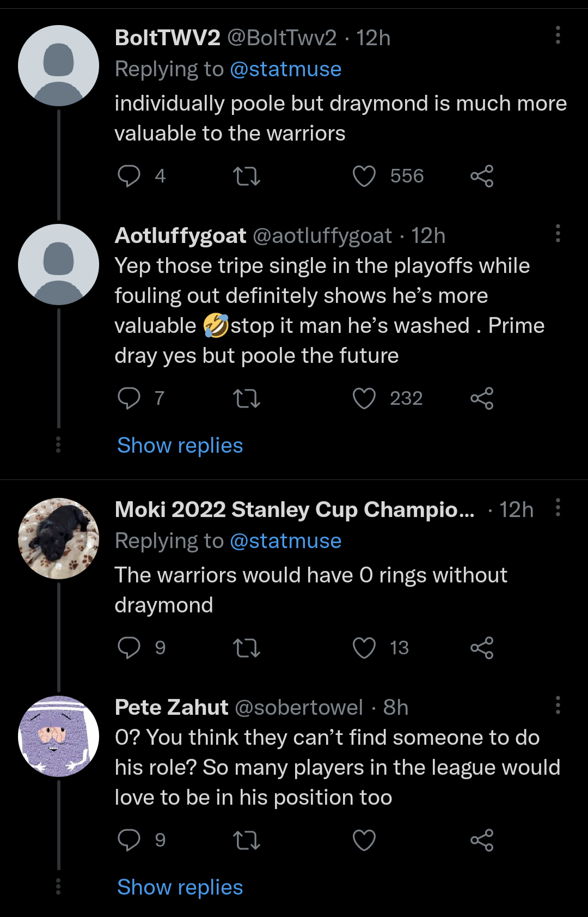
Task: Open more options for BoltTWV2's tweet
Action: (558, 35)
